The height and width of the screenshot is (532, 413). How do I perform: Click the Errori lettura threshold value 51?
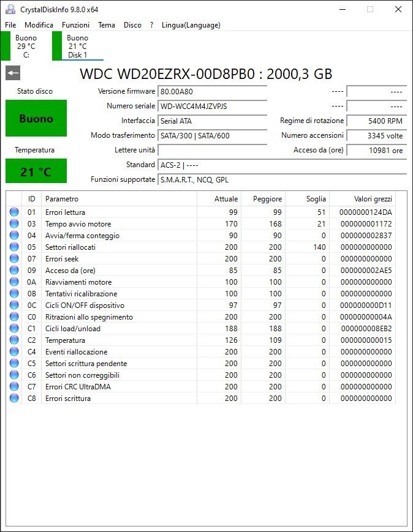(x=321, y=212)
